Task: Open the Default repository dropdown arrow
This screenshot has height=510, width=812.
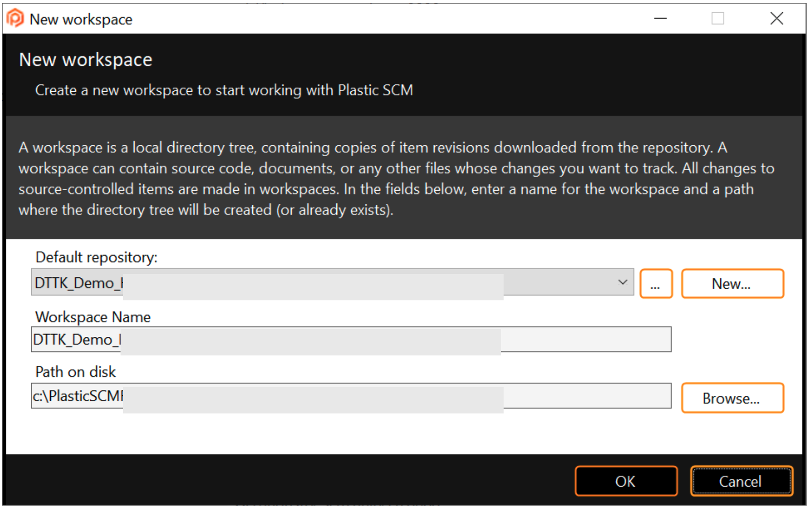Action: pyautogui.click(x=622, y=282)
